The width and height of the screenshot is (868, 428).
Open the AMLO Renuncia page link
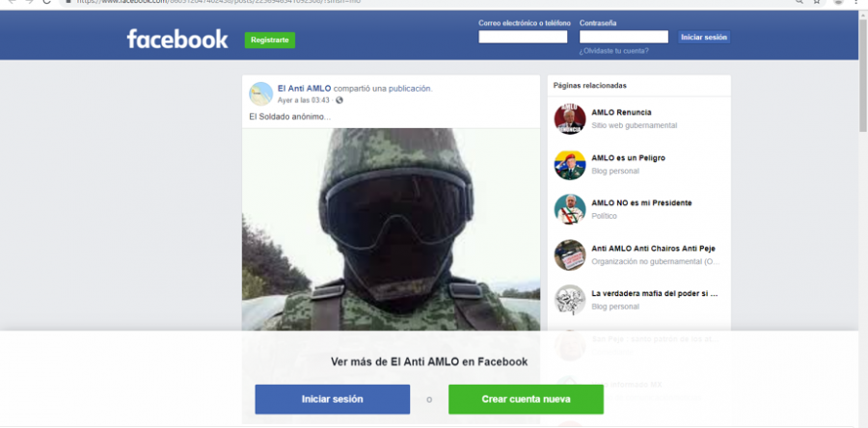click(x=621, y=112)
